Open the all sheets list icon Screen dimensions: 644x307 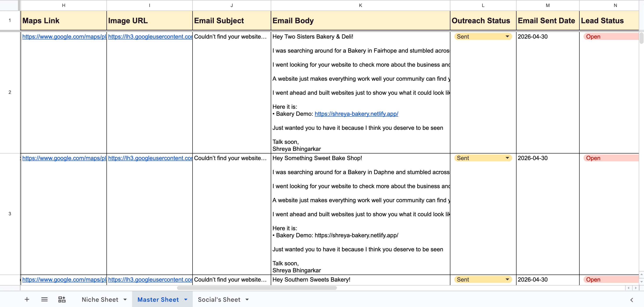[44, 299]
